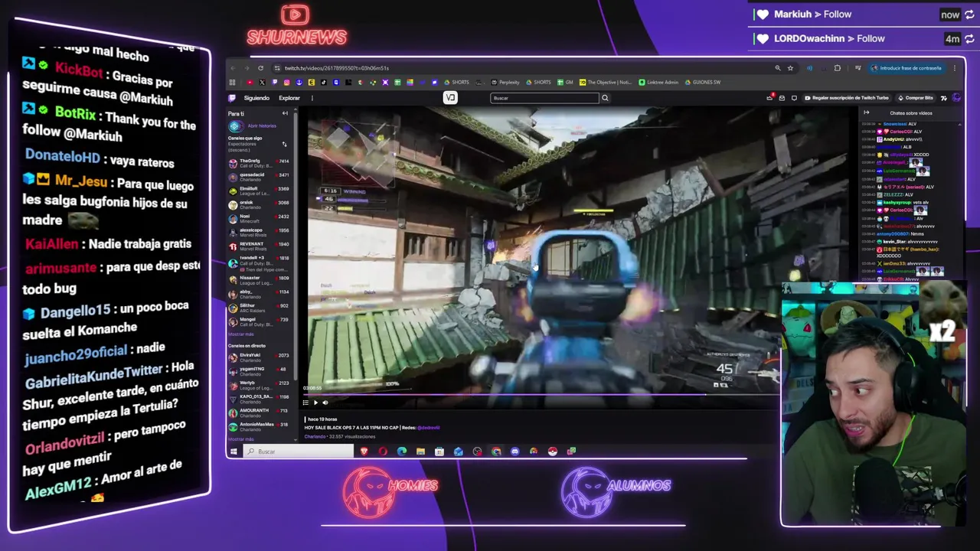Screen dimensions: 980x551
Task: Open Microsoft Edge from taskbar
Action: click(x=402, y=452)
